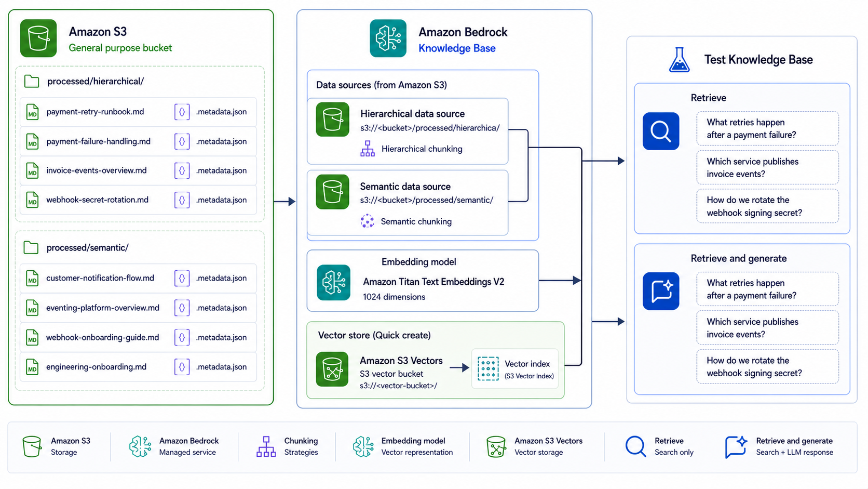
Task: Click the Retrieve magnifier icon
Action: [x=661, y=131]
